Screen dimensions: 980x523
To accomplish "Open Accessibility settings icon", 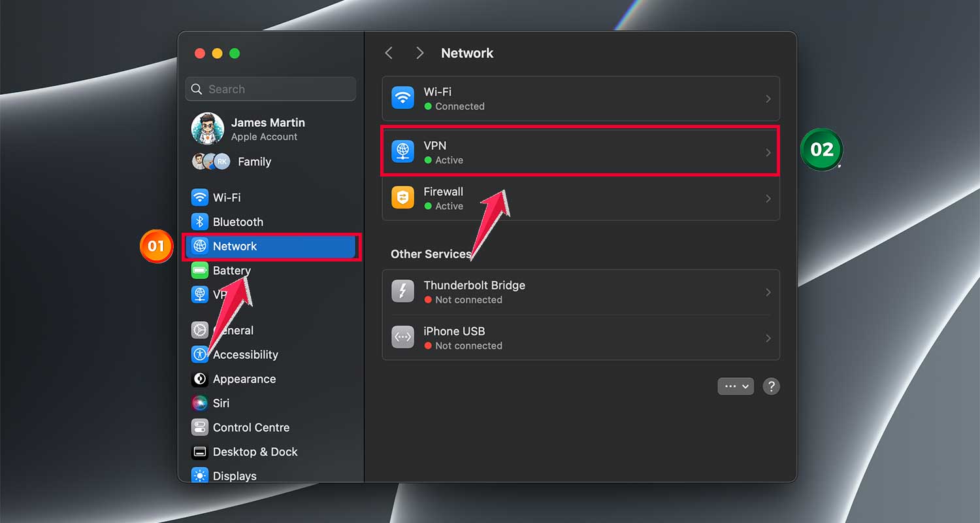I will [x=199, y=355].
